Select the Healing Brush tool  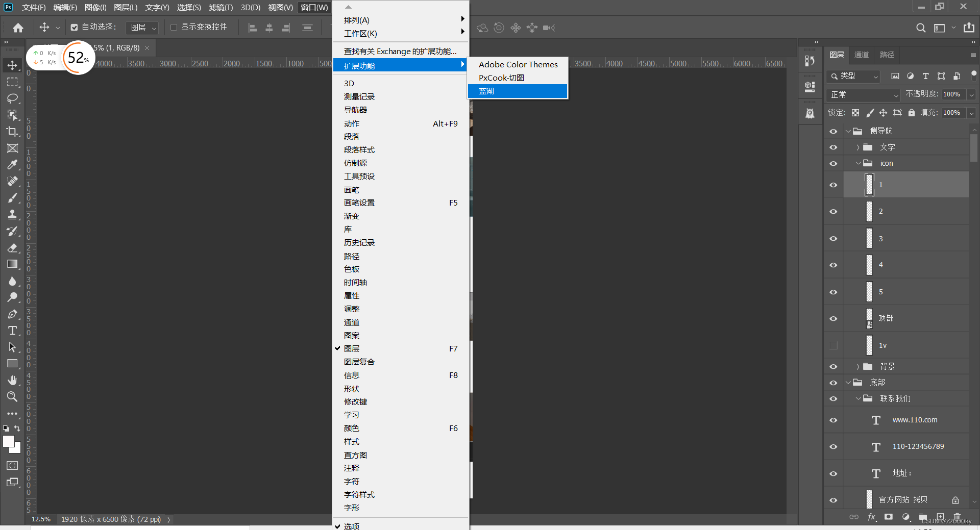(x=12, y=181)
